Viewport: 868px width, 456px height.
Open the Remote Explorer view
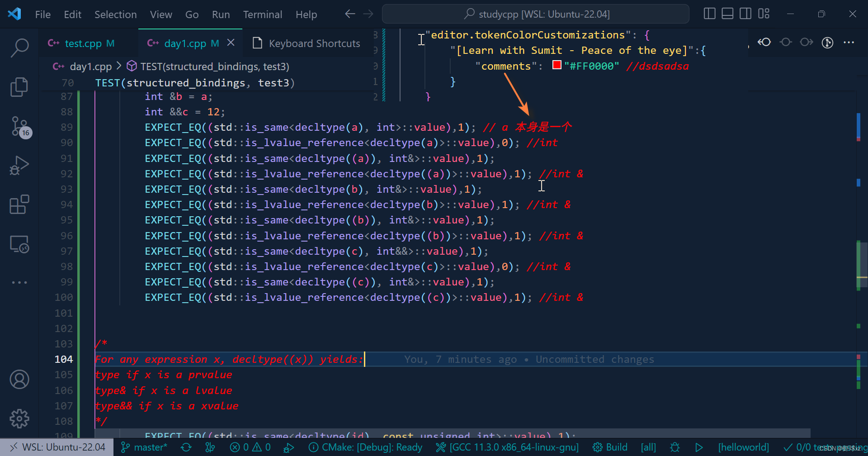19,244
